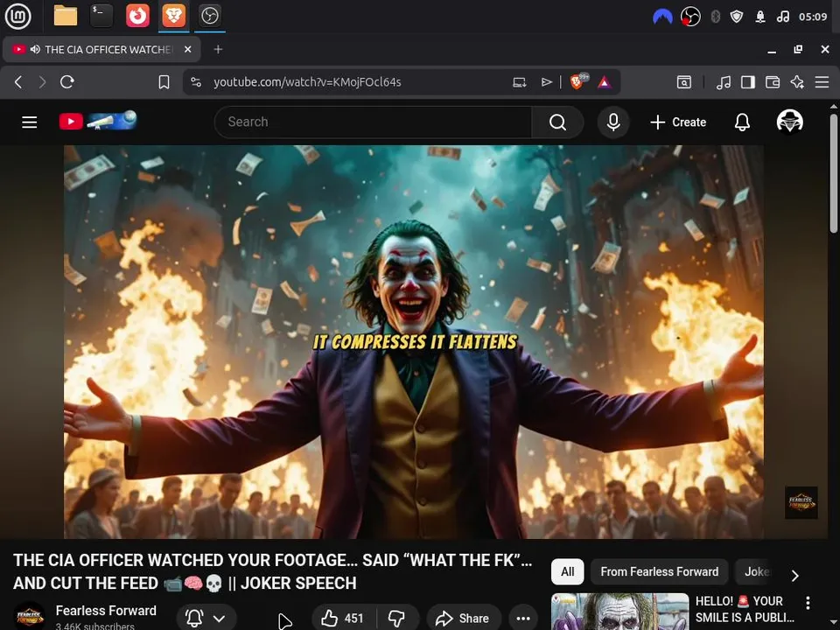Open the Bluetooth tray icon
The width and height of the screenshot is (840, 630).
pos(715,17)
